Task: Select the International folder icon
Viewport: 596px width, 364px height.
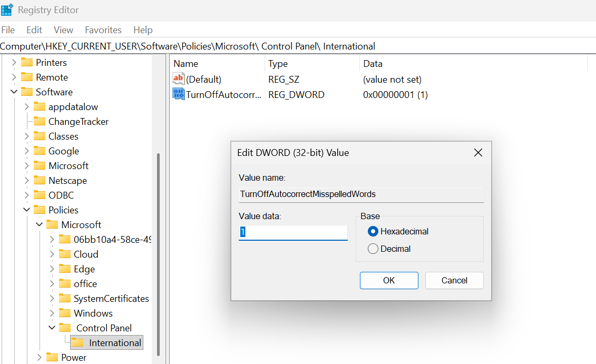Action: (77, 342)
